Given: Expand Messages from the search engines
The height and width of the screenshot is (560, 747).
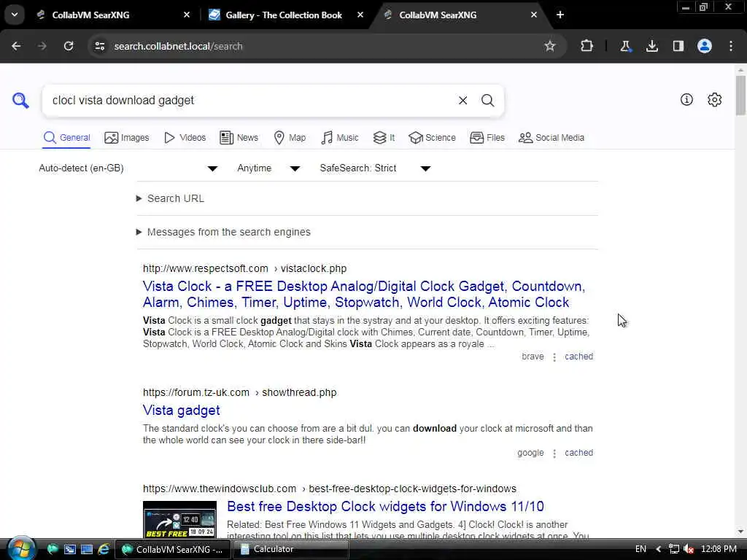Looking at the screenshot, I should 223,232.
